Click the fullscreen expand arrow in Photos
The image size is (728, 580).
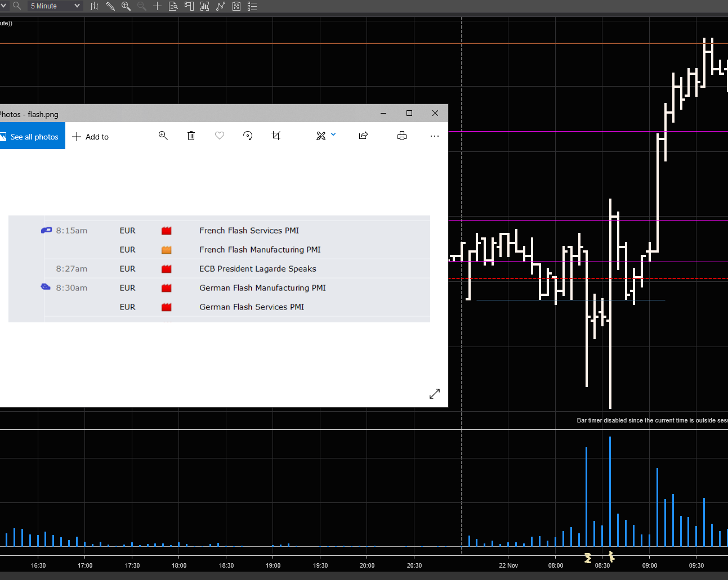[435, 394]
